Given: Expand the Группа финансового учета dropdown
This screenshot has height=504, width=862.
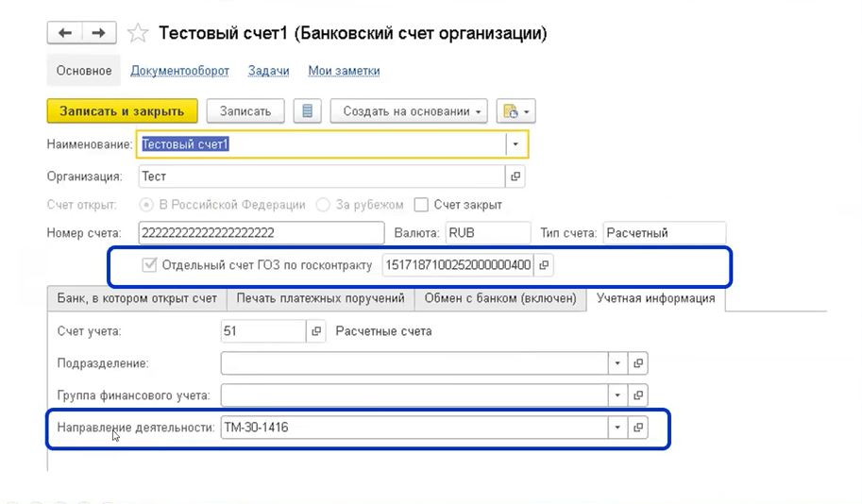Looking at the screenshot, I should [617, 395].
